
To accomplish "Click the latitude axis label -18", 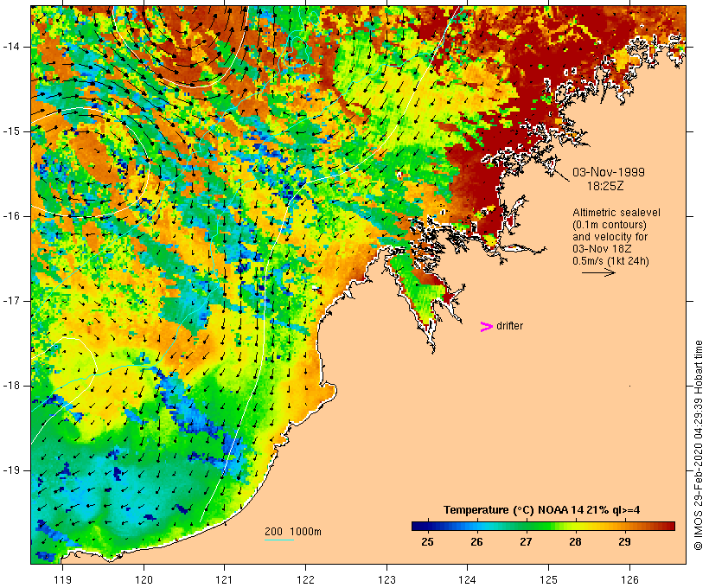I will tap(11, 386).
